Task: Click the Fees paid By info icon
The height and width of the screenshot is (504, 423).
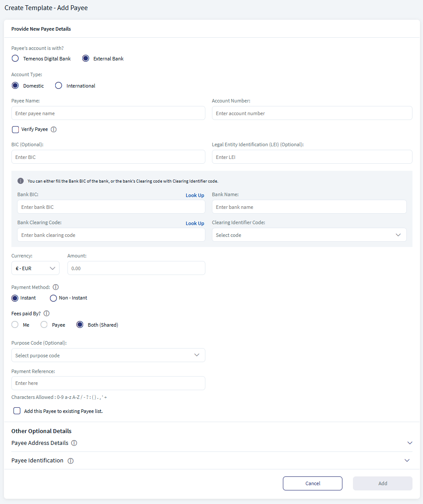Action: (46, 314)
